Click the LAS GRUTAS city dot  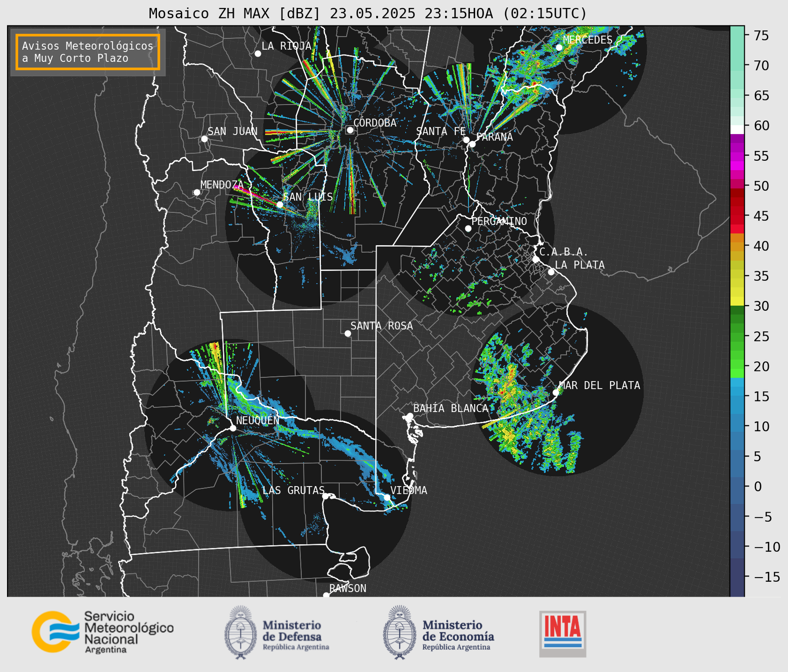click(x=326, y=496)
